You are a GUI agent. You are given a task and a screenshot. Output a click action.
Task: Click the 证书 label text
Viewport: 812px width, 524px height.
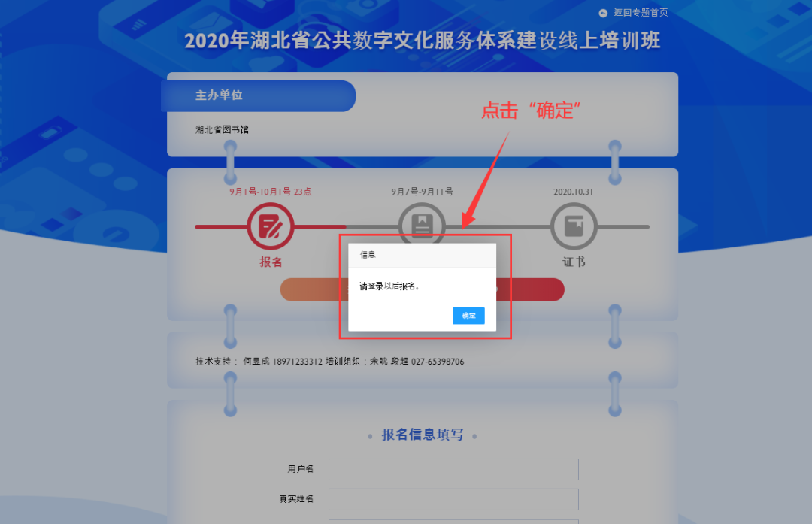point(574,262)
